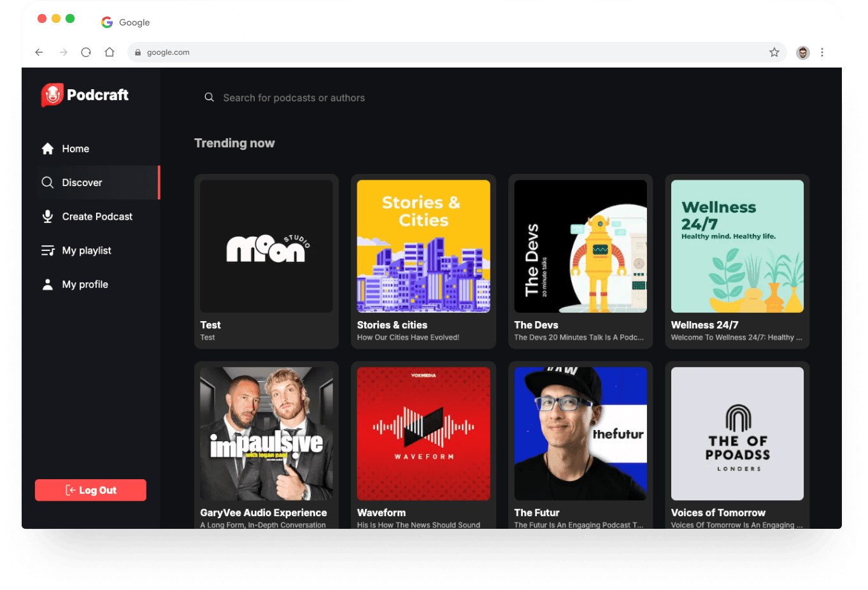This screenshot has width=868, height=590.
Task: Open the Wellness 24/7 cover art
Action: (x=737, y=246)
